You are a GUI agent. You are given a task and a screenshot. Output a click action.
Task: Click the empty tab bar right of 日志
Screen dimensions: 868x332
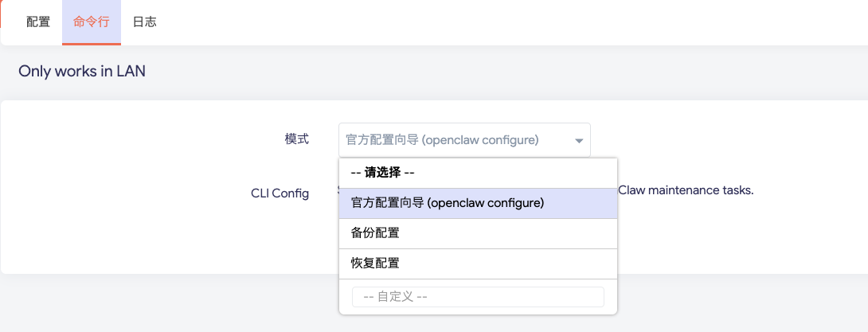478,22
